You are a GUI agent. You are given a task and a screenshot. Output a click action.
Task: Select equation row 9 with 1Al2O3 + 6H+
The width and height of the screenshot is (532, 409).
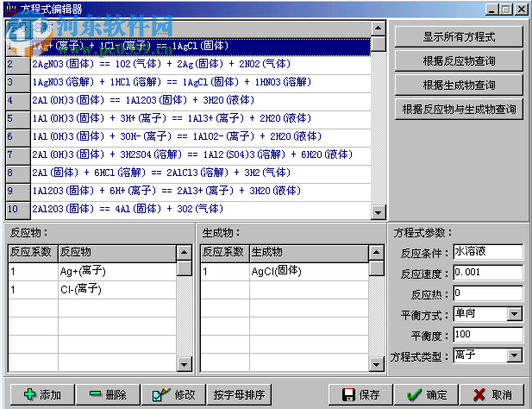(201, 191)
